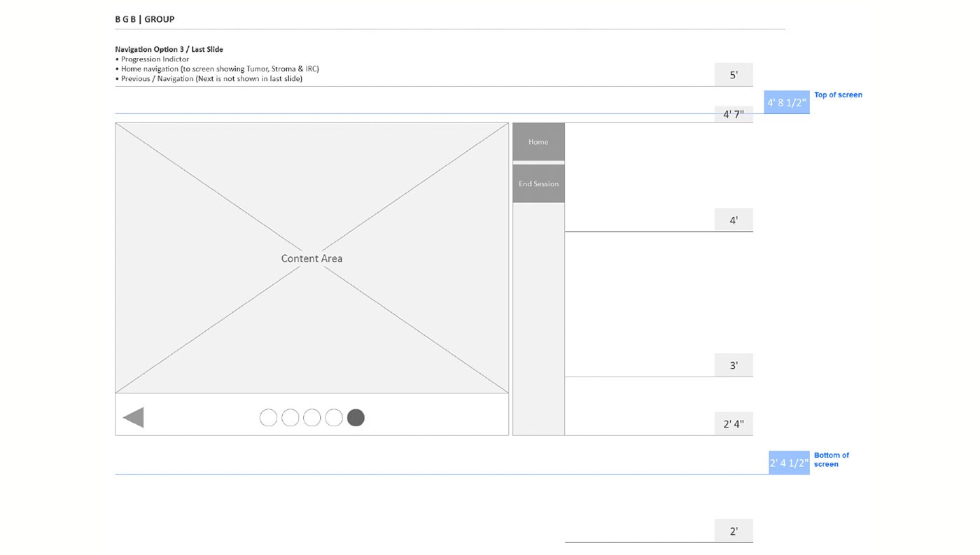Screen dimensions: 980x555
Task: Click the Home navigation button
Action: (x=538, y=141)
